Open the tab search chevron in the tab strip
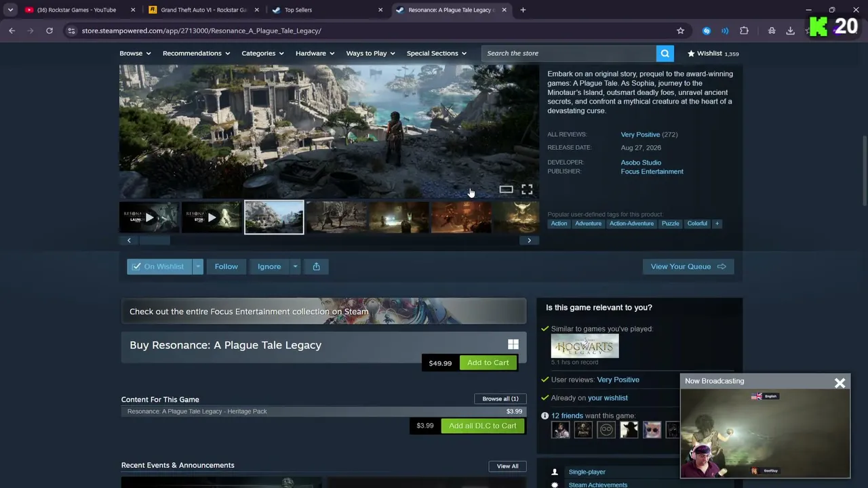This screenshot has height=488, width=868. click(x=10, y=10)
